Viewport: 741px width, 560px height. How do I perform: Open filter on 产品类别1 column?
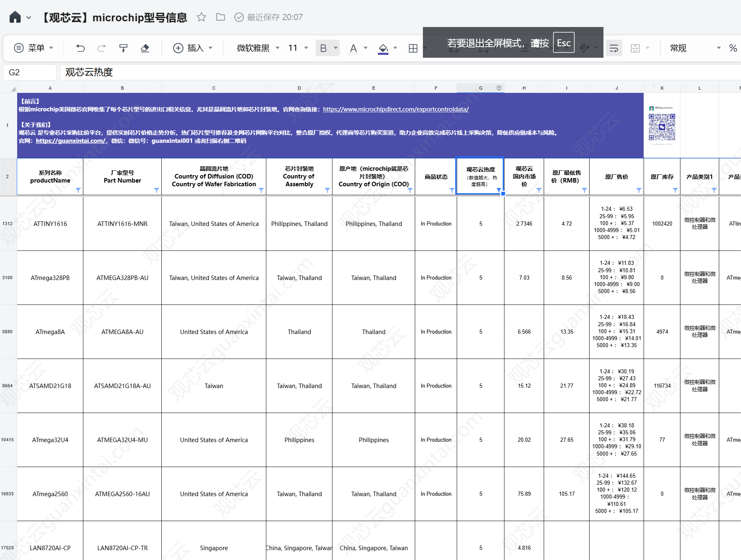click(714, 190)
